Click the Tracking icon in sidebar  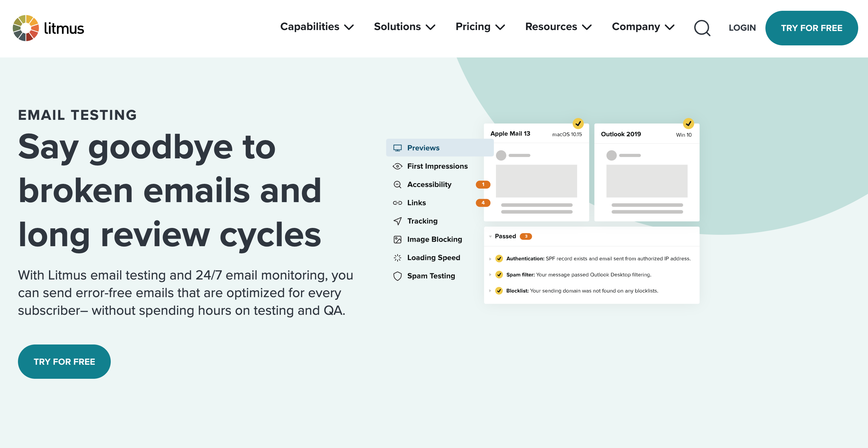pos(398,221)
